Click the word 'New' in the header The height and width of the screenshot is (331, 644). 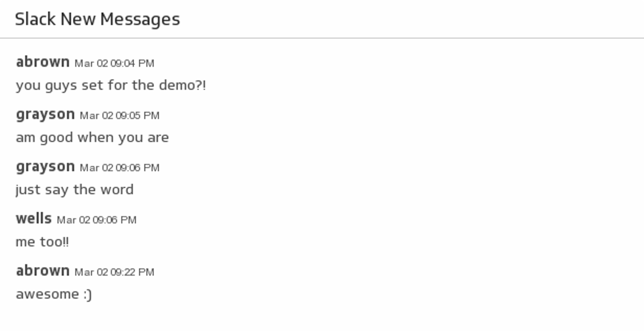[x=77, y=19]
